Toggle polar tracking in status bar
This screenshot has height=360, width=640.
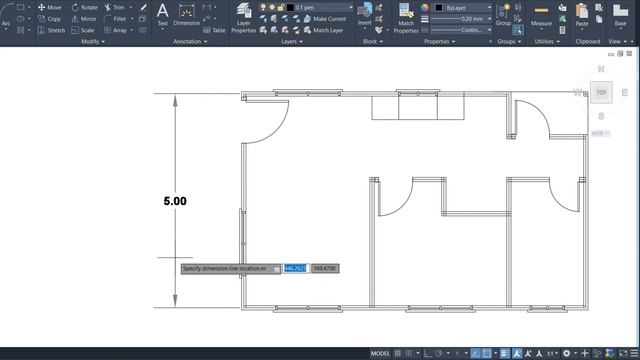point(439,353)
